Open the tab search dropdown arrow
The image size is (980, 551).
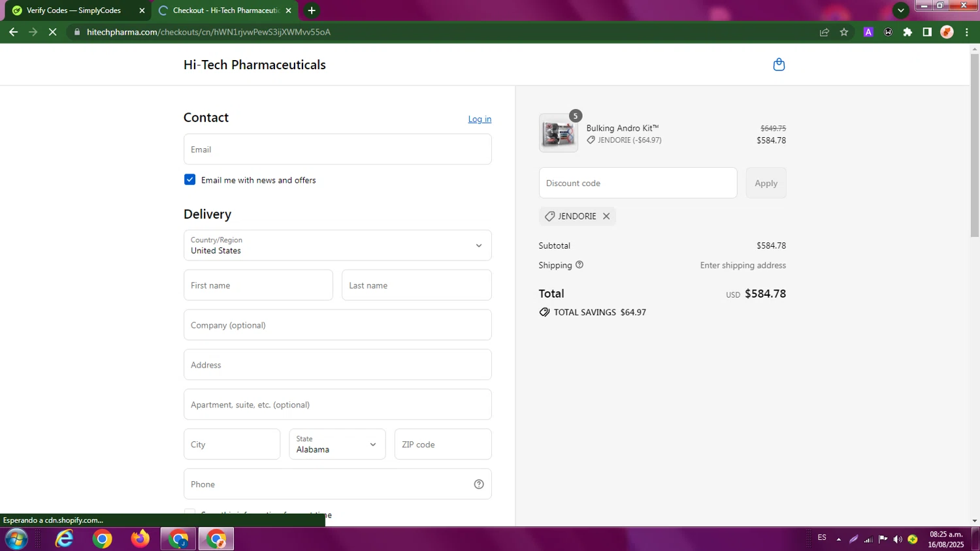[x=901, y=10]
